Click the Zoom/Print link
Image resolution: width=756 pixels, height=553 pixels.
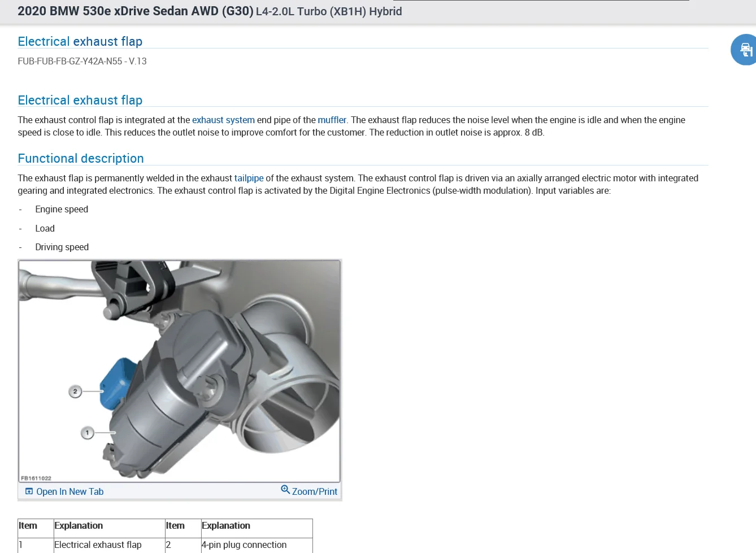pos(314,491)
